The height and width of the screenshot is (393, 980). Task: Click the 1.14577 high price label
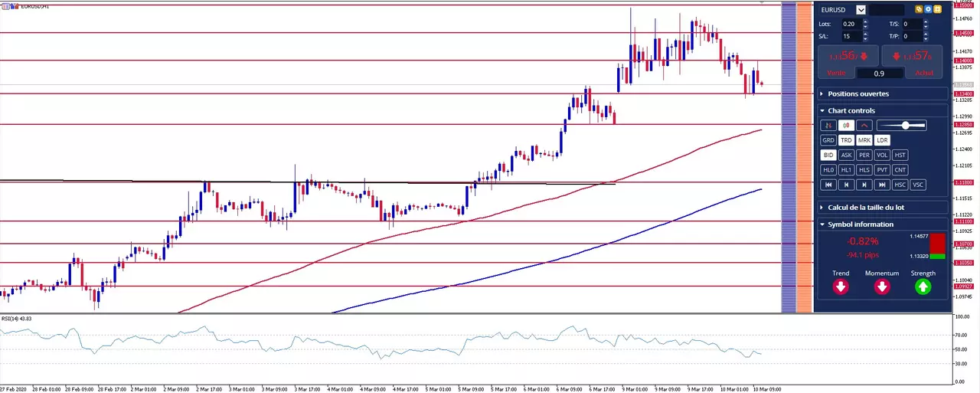coord(919,237)
